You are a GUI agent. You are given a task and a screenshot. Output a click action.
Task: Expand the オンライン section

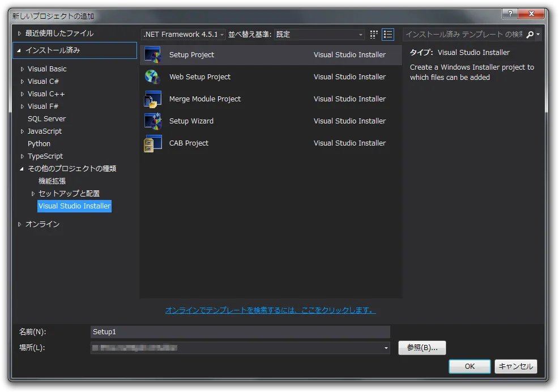point(20,224)
